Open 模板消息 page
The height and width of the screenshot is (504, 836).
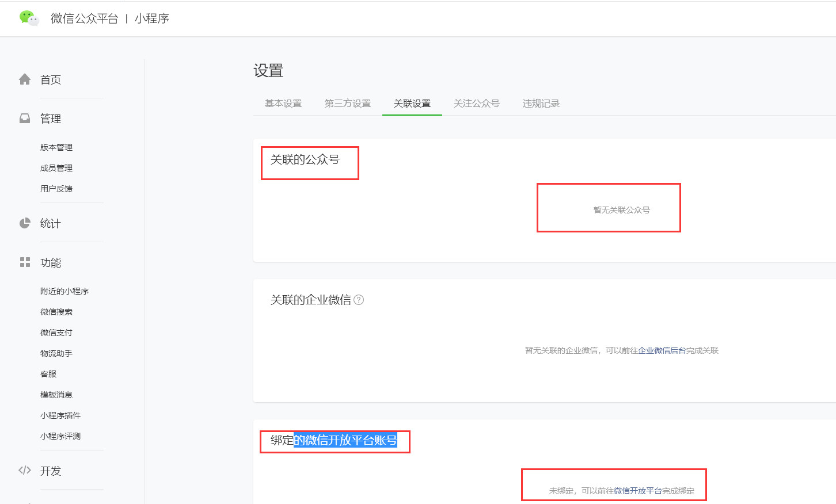click(56, 395)
